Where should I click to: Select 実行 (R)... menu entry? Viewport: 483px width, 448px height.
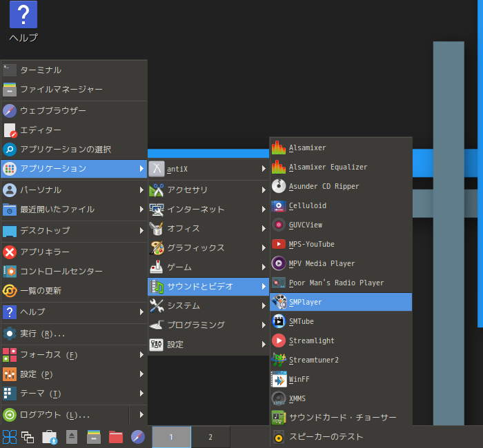(74, 334)
